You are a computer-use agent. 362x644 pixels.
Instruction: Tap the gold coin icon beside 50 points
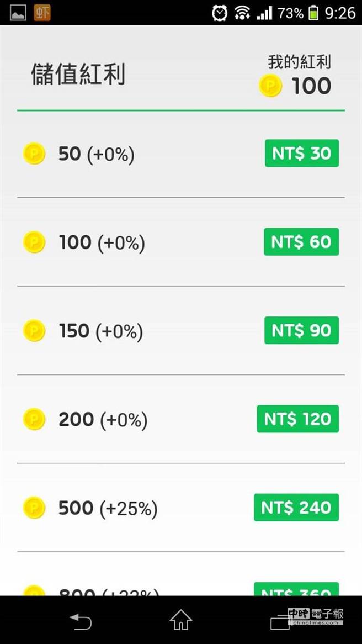(34, 154)
